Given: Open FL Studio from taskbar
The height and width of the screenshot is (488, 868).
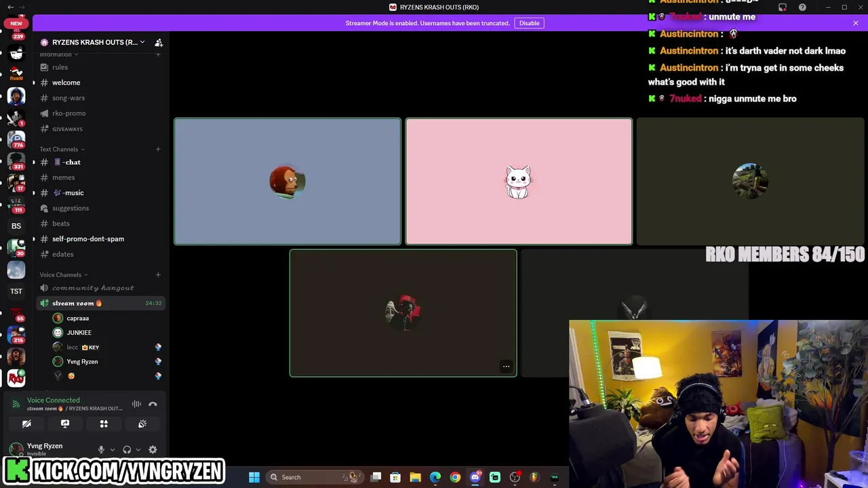Looking at the screenshot, I should pos(534,477).
